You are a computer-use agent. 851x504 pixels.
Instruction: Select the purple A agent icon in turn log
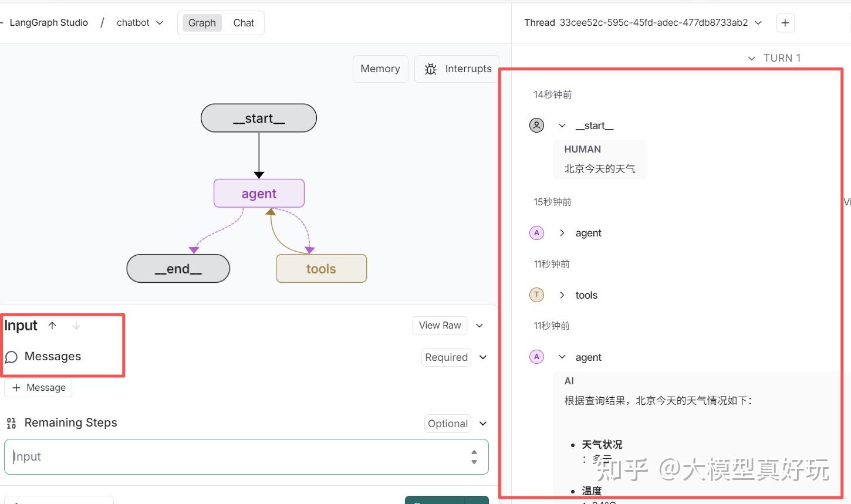pyautogui.click(x=536, y=233)
